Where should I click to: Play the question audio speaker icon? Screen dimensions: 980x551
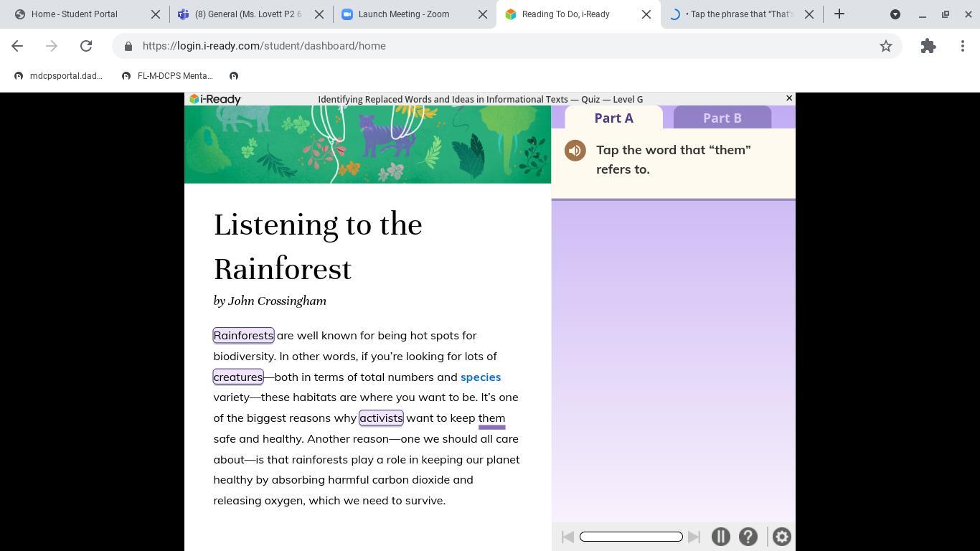575,151
